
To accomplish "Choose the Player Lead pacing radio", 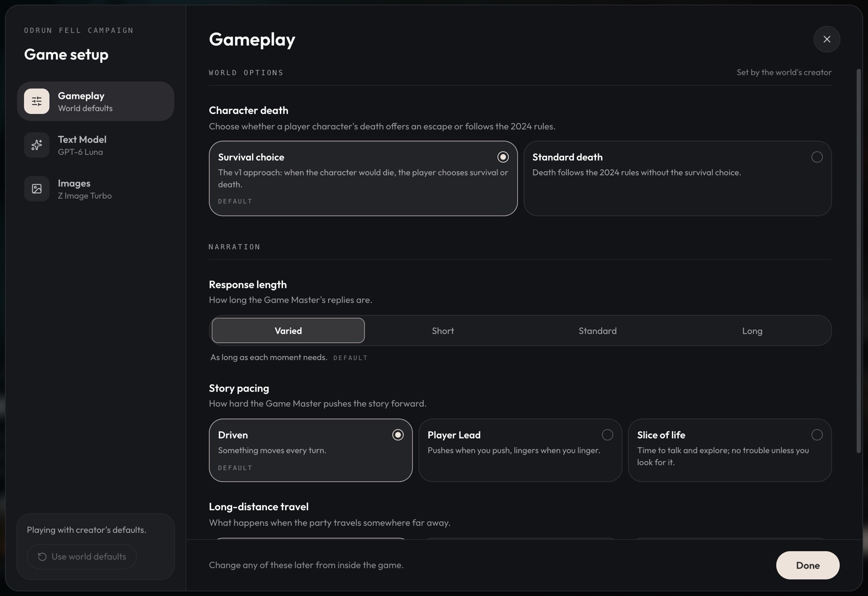I will click(x=607, y=435).
